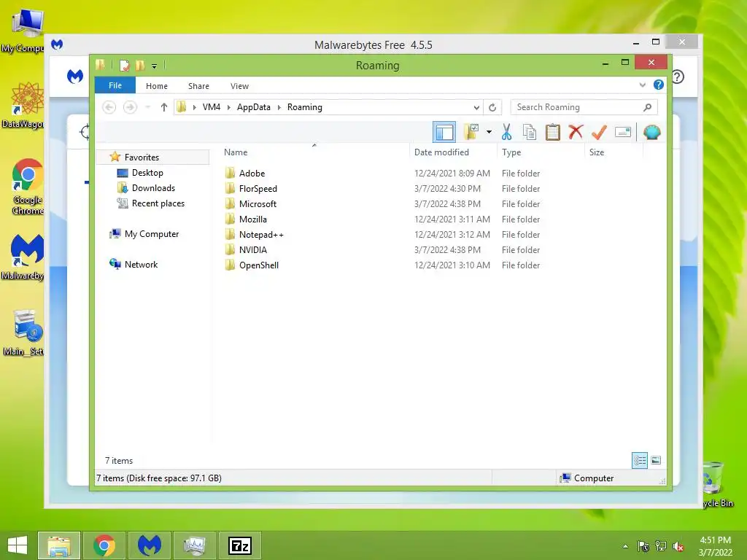This screenshot has height=560, width=747.
Task: Expand the ribbon with the chevron
Action: [642, 85]
